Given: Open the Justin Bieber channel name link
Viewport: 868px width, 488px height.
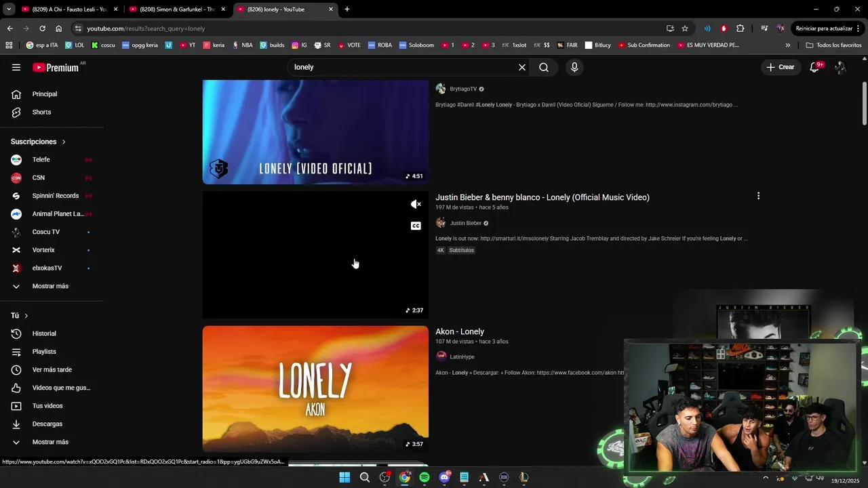Looking at the screenshot, I should pyautogui.click(x=466, y=223).
